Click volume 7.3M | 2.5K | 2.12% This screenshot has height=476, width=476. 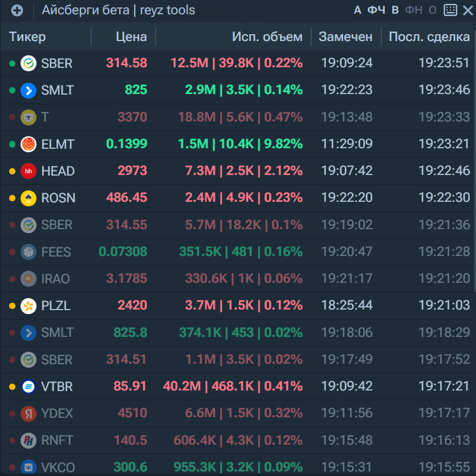coord(244,170)
